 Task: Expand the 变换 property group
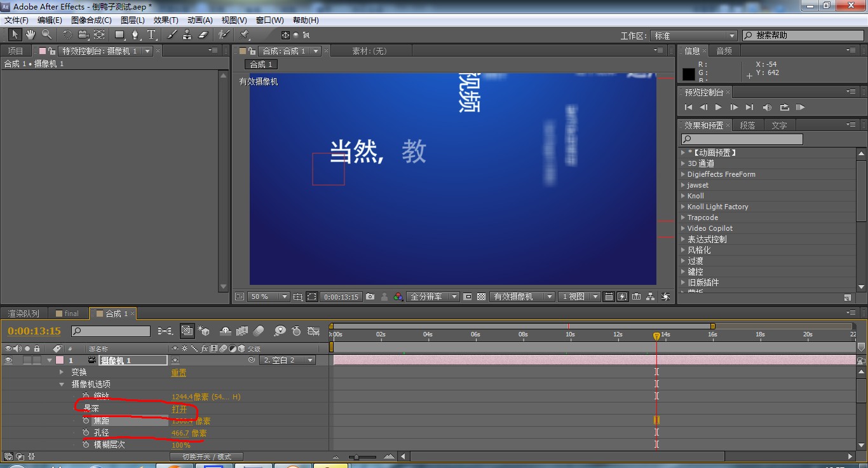(x=62, y=372)
